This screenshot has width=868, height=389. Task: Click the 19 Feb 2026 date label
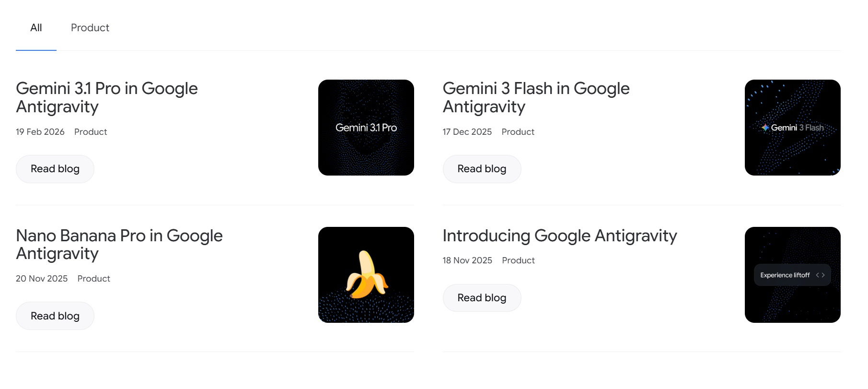tap(40, 132)
